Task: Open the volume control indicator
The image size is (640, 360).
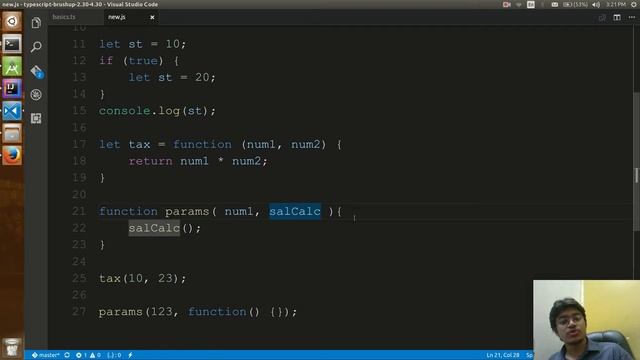Action: 596,4
